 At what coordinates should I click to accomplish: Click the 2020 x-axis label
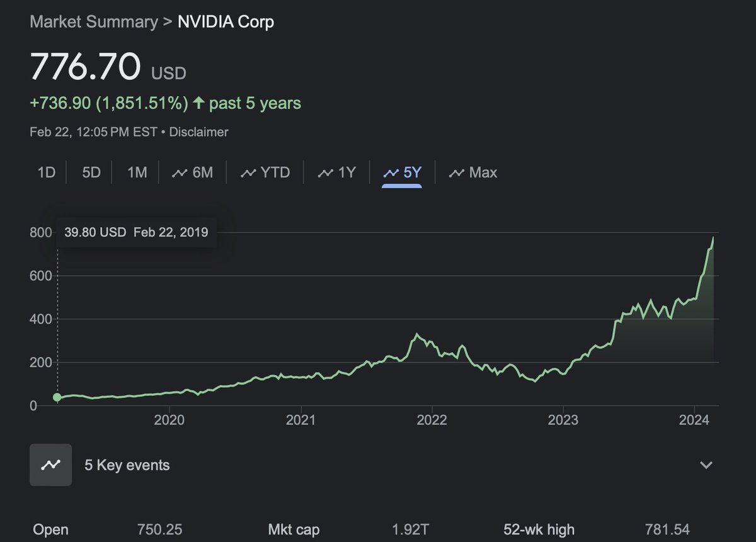click(169, 421)
